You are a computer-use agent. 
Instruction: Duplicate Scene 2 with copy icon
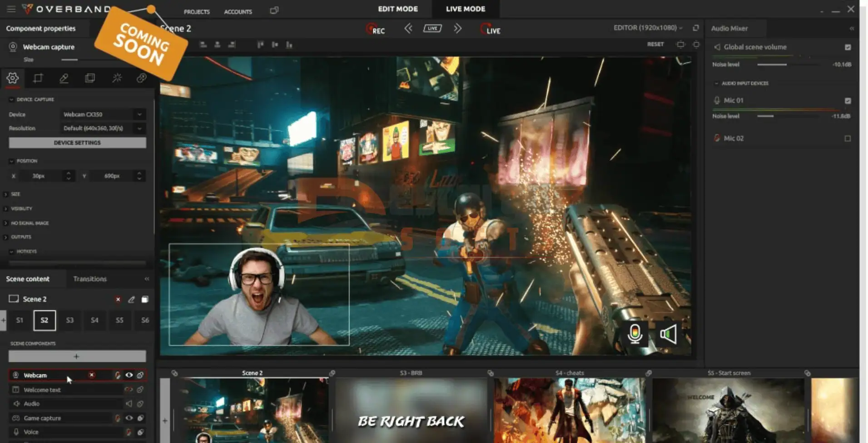(x=144, y=299)
